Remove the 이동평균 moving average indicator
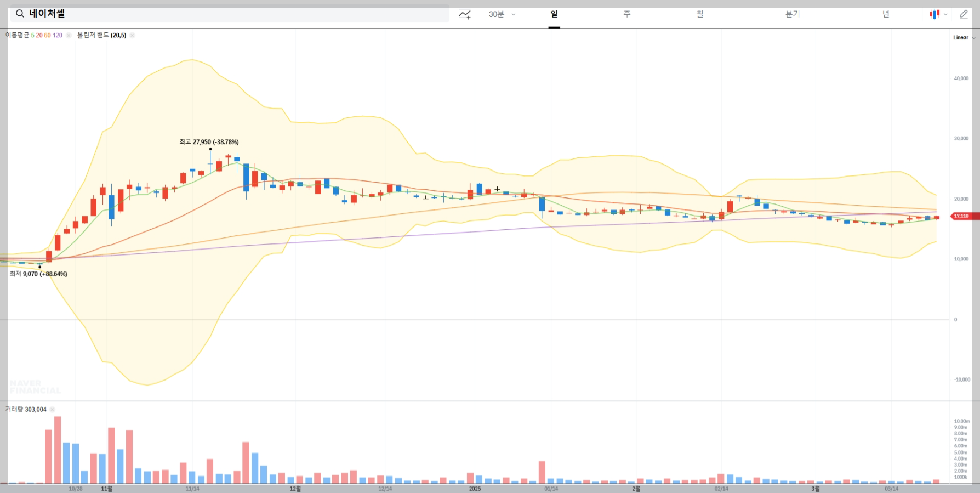 pyautogui.click(x=69, y=35)
